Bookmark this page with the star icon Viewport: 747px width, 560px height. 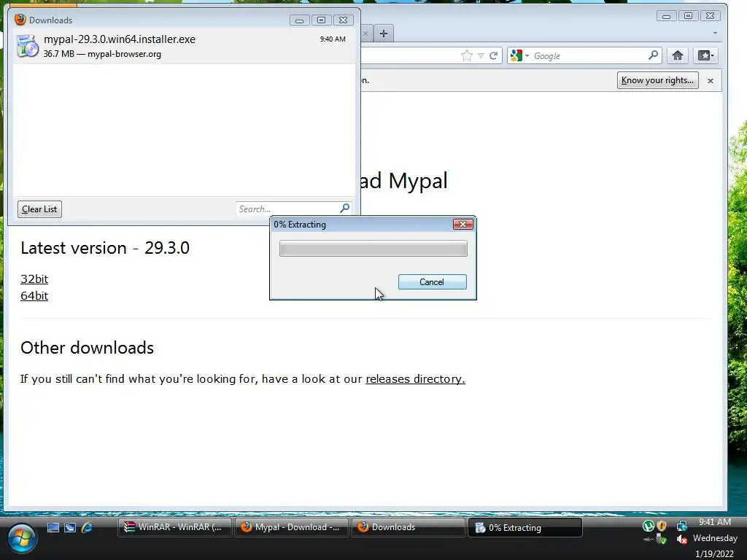coord(467,55)
